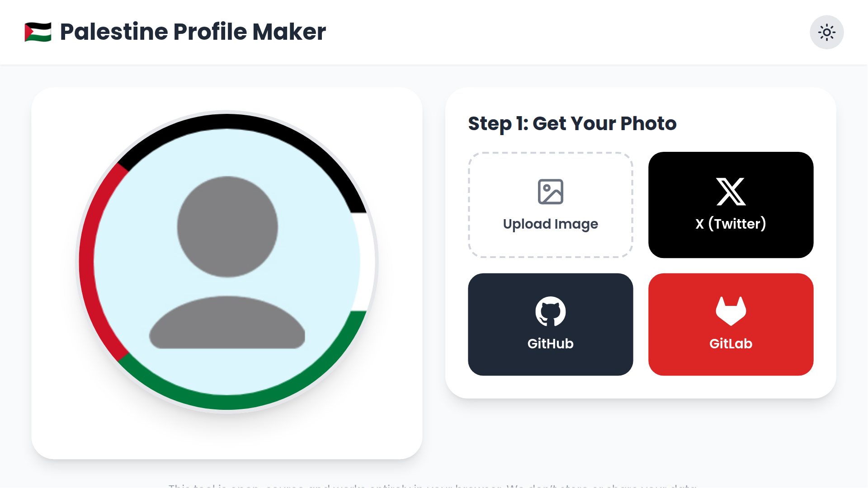The image size is (868, 488).
Task: Click the red segment of the flag ring
Action: pos(87,262)
